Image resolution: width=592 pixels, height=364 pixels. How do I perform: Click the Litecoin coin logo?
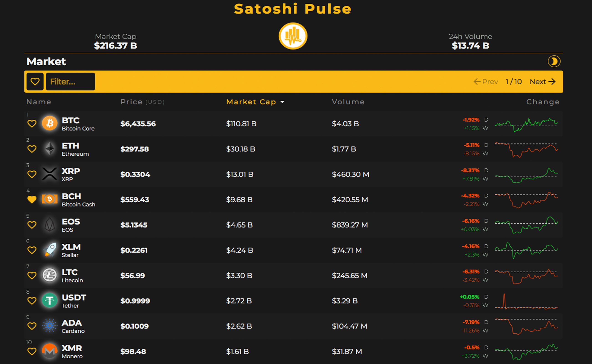pyautogui.click(x=50, y=275)
